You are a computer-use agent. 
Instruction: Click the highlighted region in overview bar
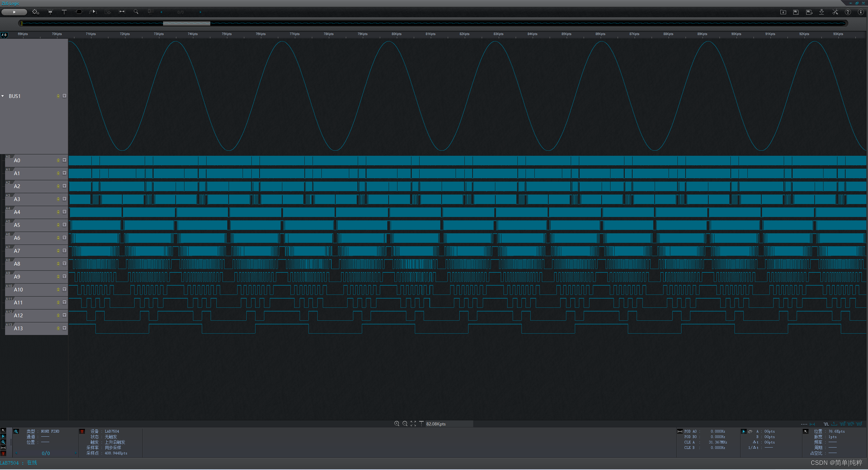coord(187,23)
